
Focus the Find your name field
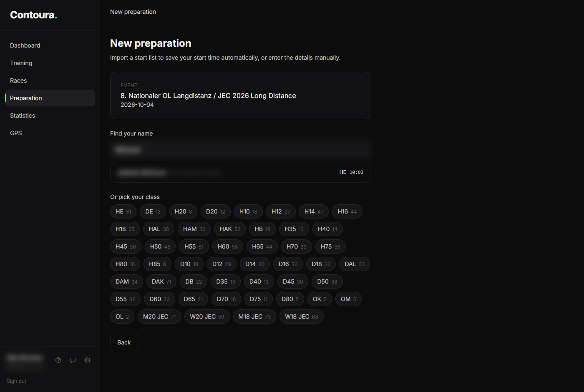tap(240, 150)
